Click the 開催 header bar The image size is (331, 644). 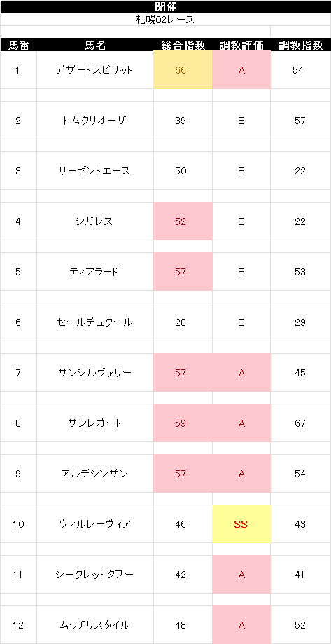click(x=165, y=6)
